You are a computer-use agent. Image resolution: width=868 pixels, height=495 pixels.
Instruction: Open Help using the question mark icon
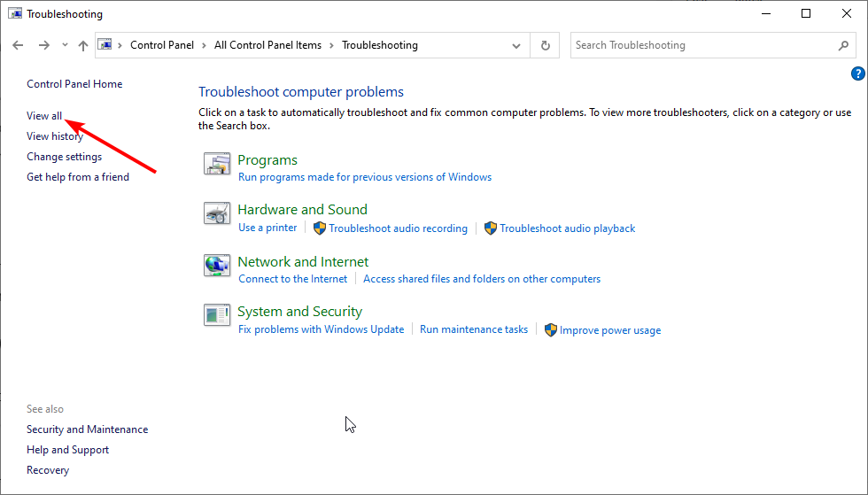(857, 74)
